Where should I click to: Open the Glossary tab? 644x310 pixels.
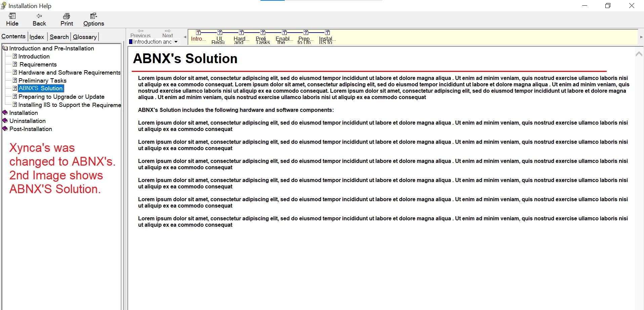click(x=85, y=37)
